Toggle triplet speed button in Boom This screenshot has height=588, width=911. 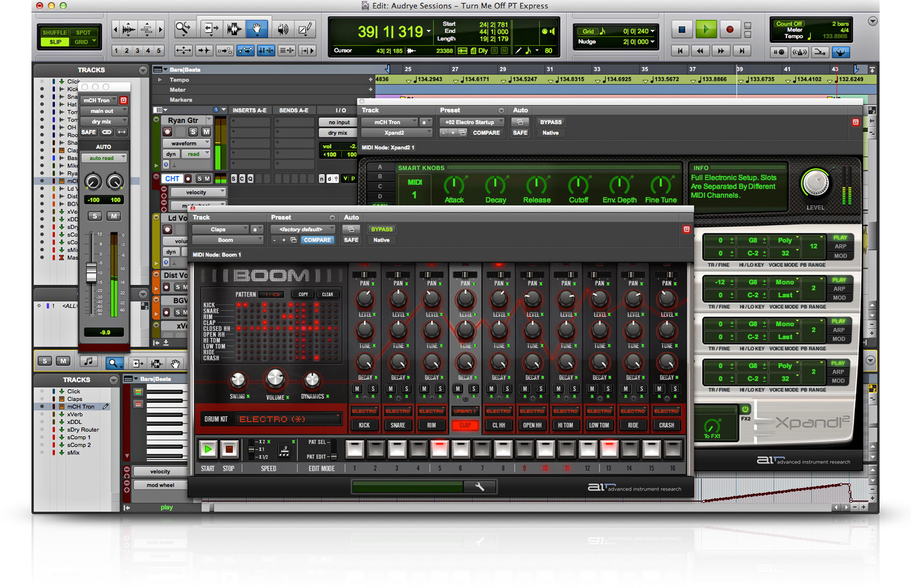click(x=283, y=451)
